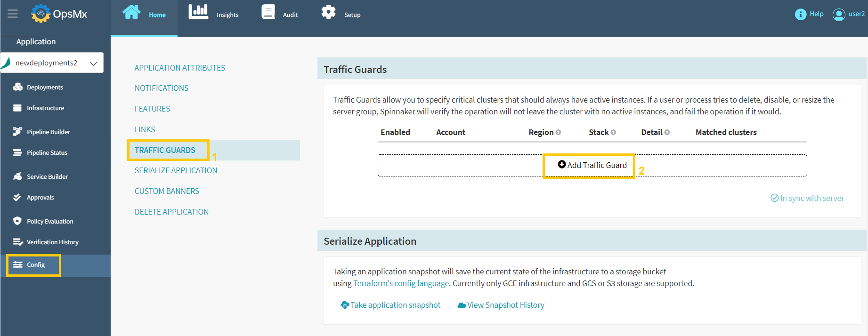
Task: Open Setup gear icon
Action: click(328, 12)
